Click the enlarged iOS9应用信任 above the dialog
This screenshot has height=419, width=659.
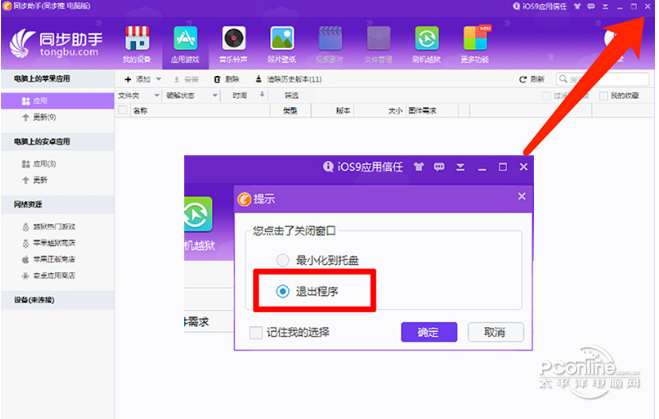tap(363, 167)
